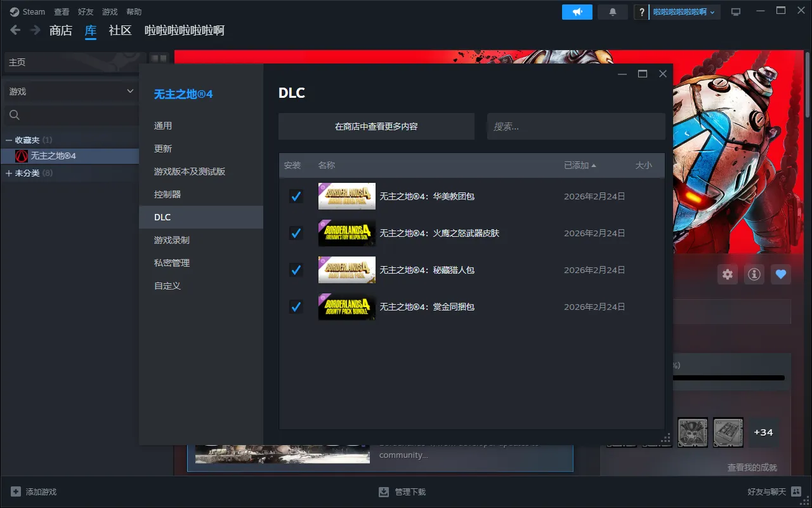Switch to the 控制器 settings tab

point(167,194)
